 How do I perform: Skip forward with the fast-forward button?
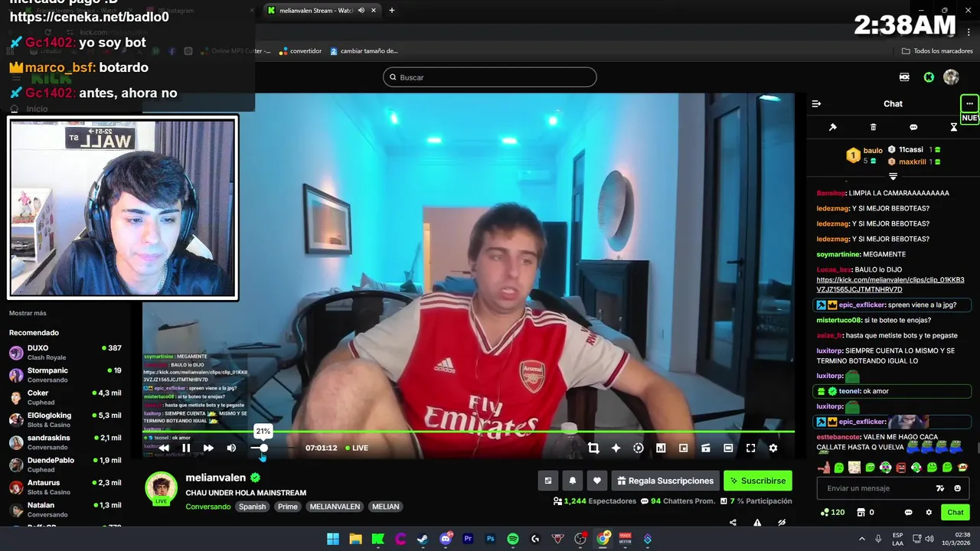pyautogui.click(x=208, y=448)
